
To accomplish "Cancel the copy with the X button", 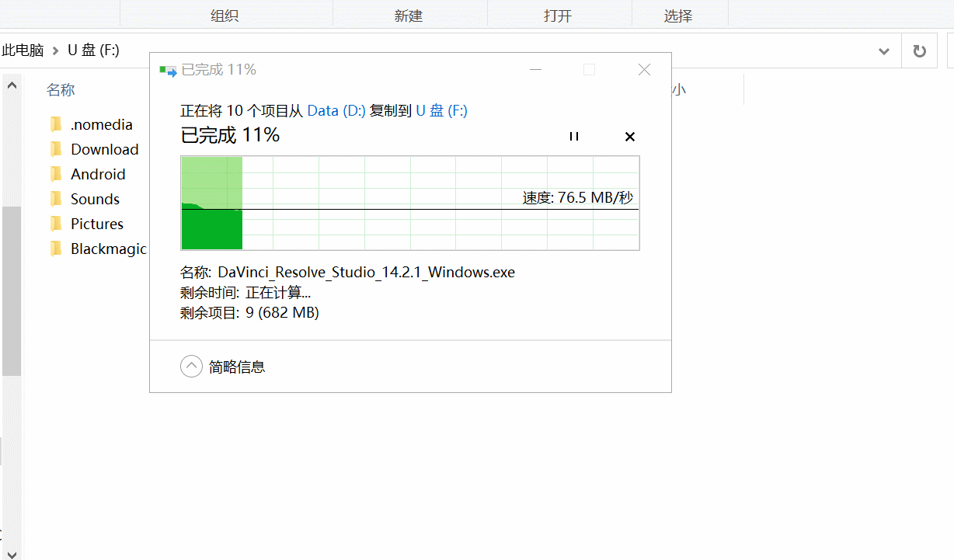I will tap(630, 137).
